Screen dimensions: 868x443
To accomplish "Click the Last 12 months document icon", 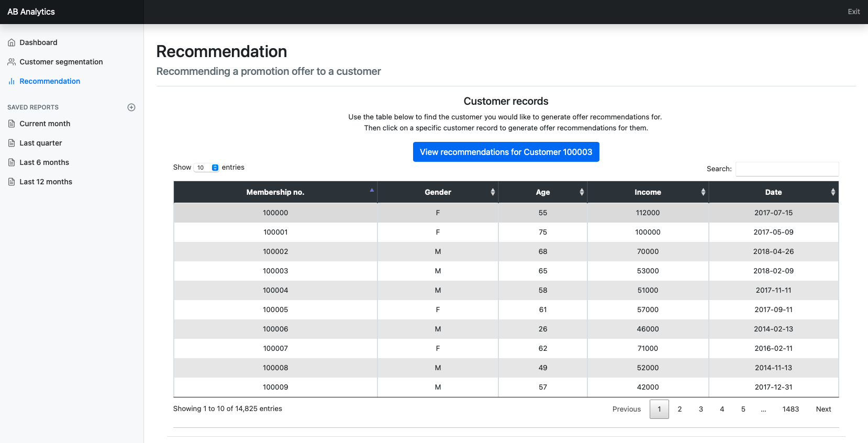I will point(12,182).
